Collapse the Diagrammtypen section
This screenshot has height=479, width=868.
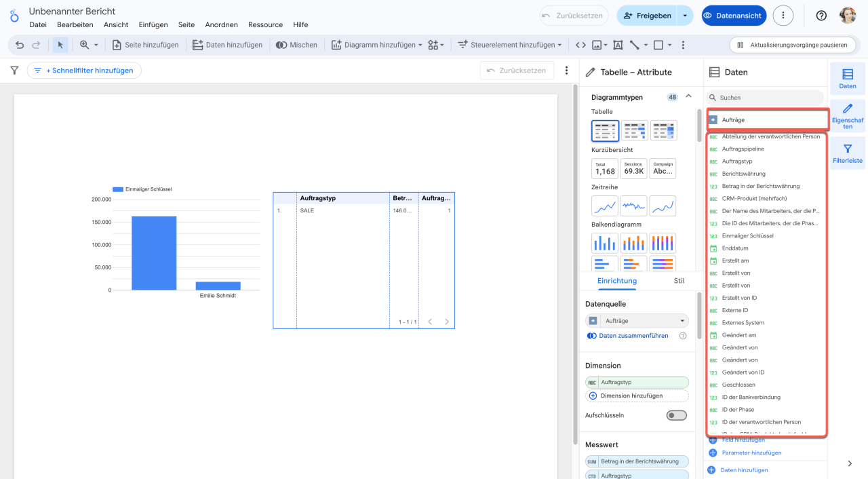click(x=689, y=97)
